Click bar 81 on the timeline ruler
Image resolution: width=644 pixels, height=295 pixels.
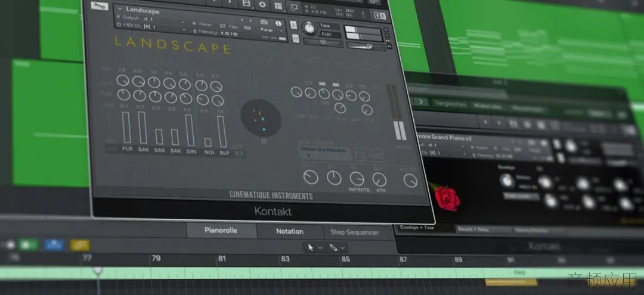222,259
